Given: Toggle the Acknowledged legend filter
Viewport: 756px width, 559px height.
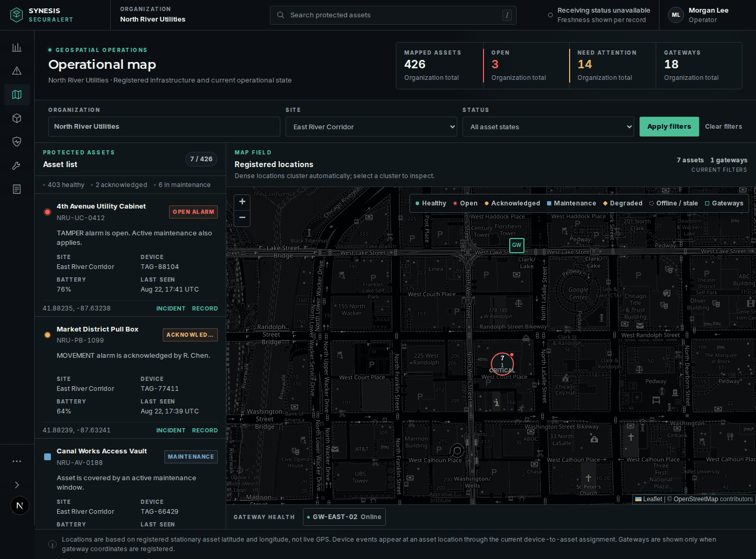Looking at the screenshot, I should point(512,203).
